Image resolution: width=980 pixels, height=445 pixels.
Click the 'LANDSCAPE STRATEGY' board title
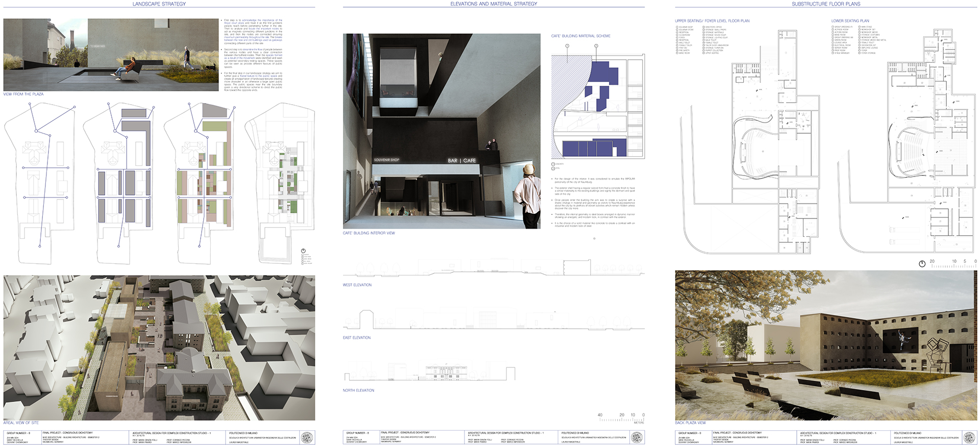(159, 4)
